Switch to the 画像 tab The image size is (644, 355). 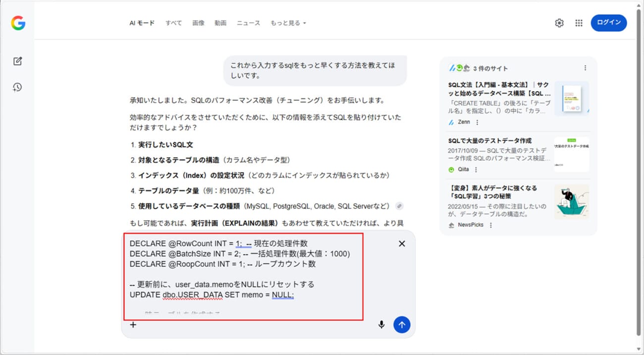coord(198,23)
